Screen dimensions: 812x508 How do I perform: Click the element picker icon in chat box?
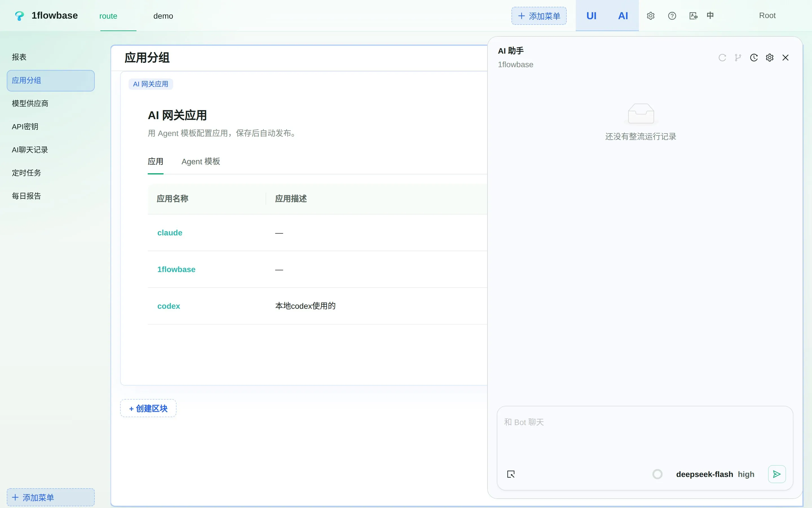click(x=511, y=474)
